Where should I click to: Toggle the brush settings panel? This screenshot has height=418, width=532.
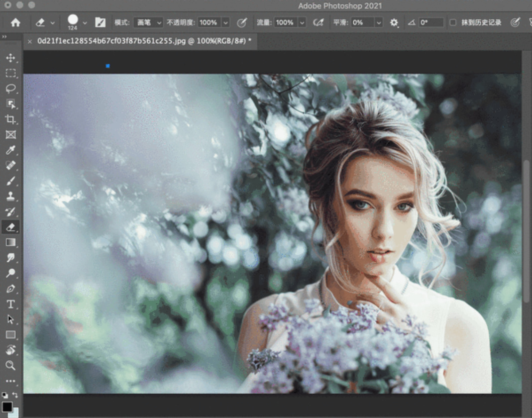(x=100, y=22)
